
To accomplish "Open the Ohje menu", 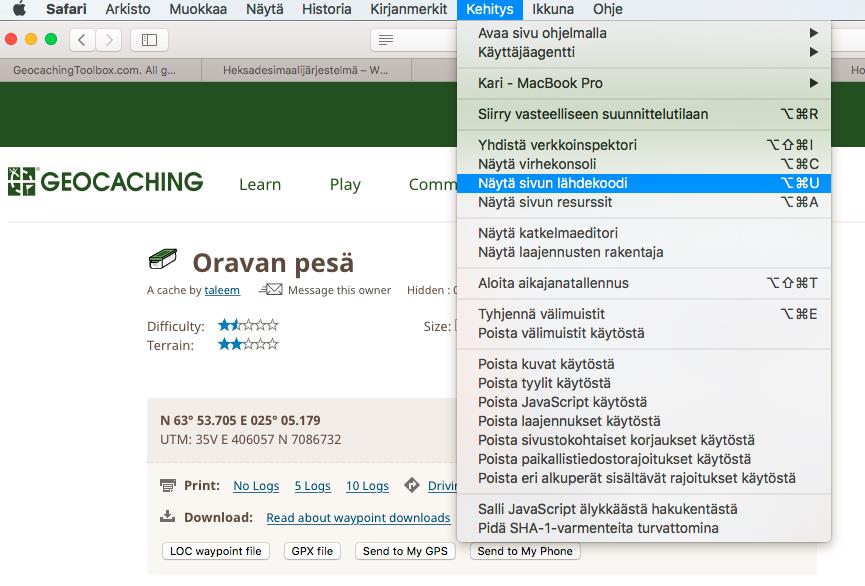I will (608, 9).
